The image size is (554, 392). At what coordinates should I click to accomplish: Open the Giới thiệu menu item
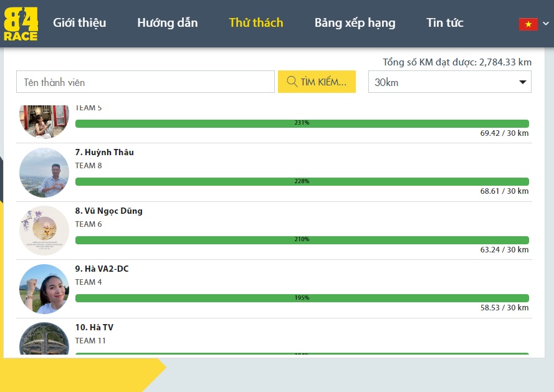click(x=79, y=23)
